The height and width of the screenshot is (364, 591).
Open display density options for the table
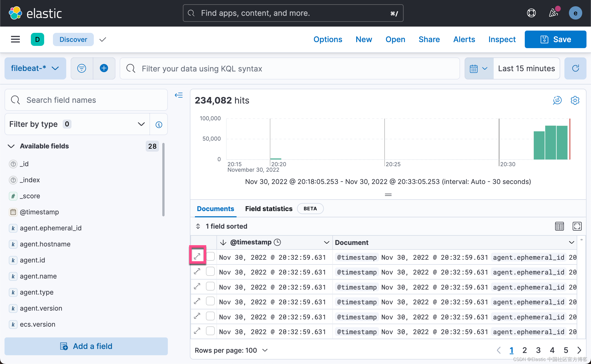click(559, 226)
